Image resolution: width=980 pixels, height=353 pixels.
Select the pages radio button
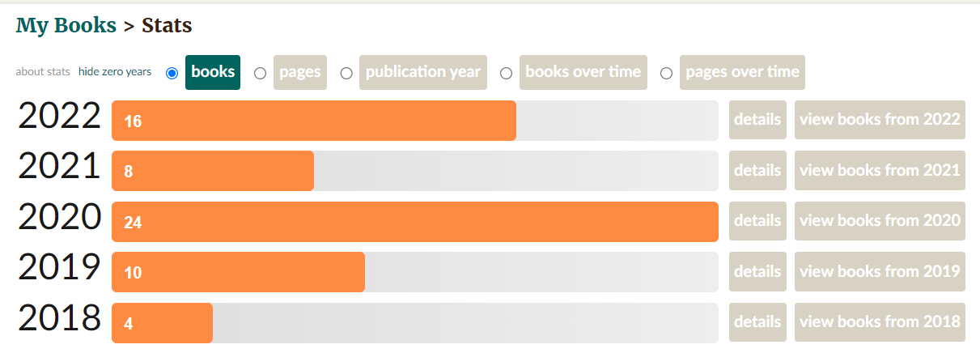260,73
